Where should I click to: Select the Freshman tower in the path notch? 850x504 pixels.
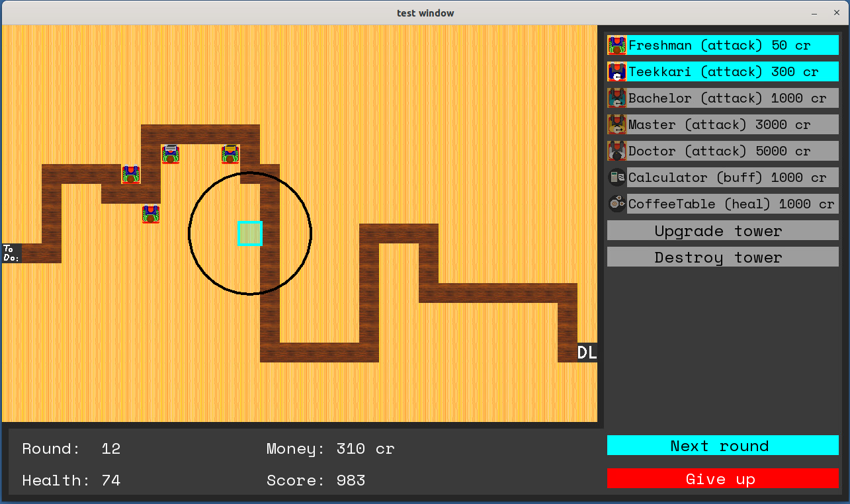click(x=131, y=174)
